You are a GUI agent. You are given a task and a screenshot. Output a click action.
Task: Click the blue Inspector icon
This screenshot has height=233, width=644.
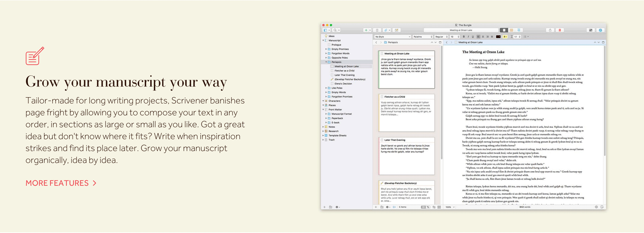[x=600, y=30]
